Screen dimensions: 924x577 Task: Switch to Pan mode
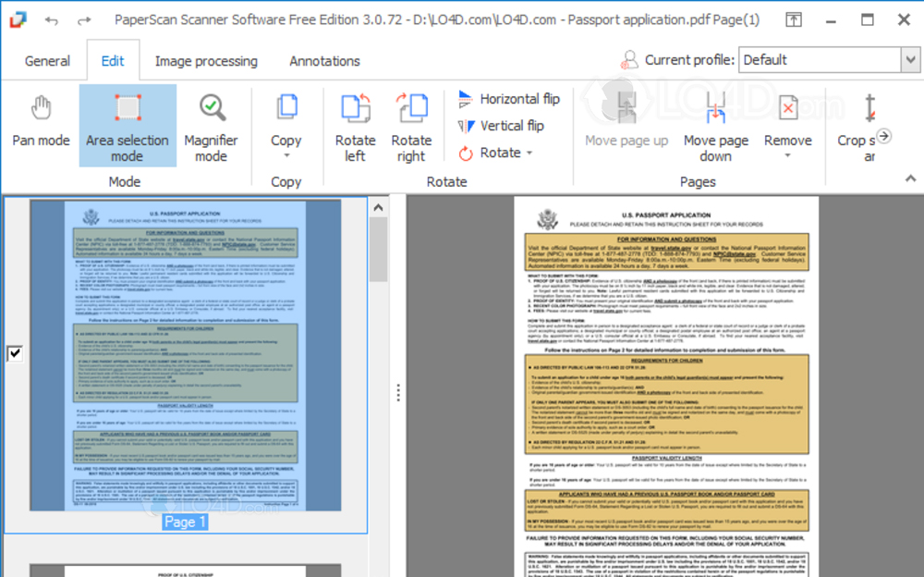coord(41,126)
